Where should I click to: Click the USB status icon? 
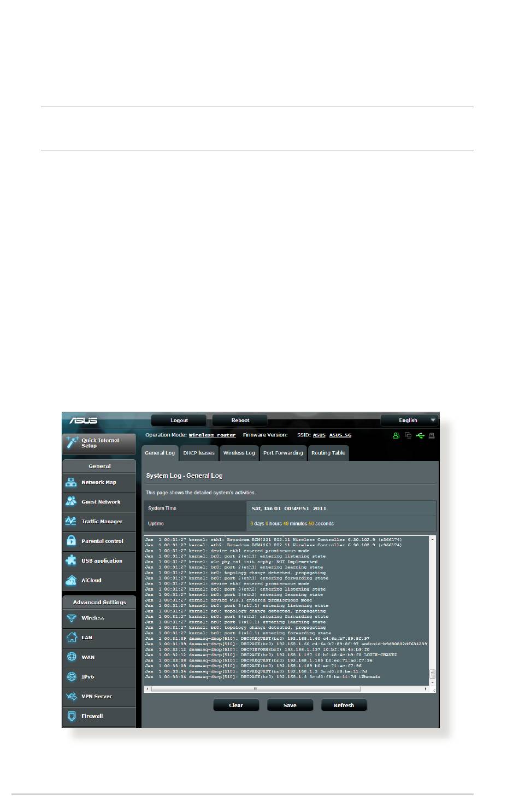point(420,436)
